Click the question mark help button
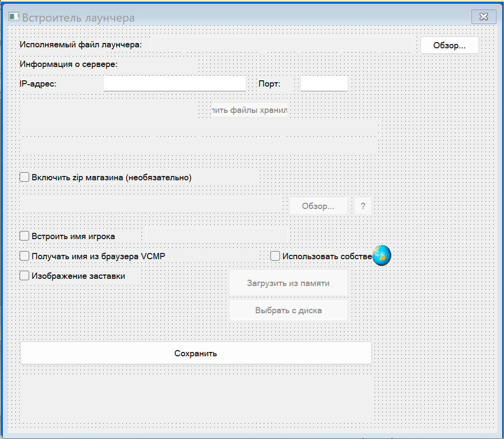The width and height of the screenshot is (504, 439). pos(363,206)
